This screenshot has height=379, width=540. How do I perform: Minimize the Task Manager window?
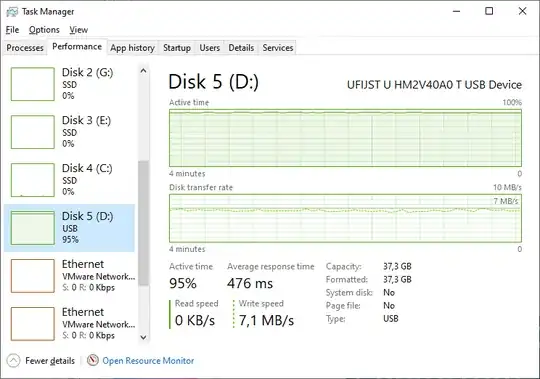456,11
